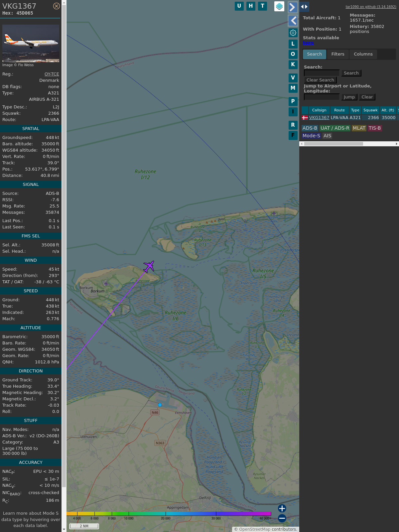Open the map layer switcher icon

coord(279,6)
